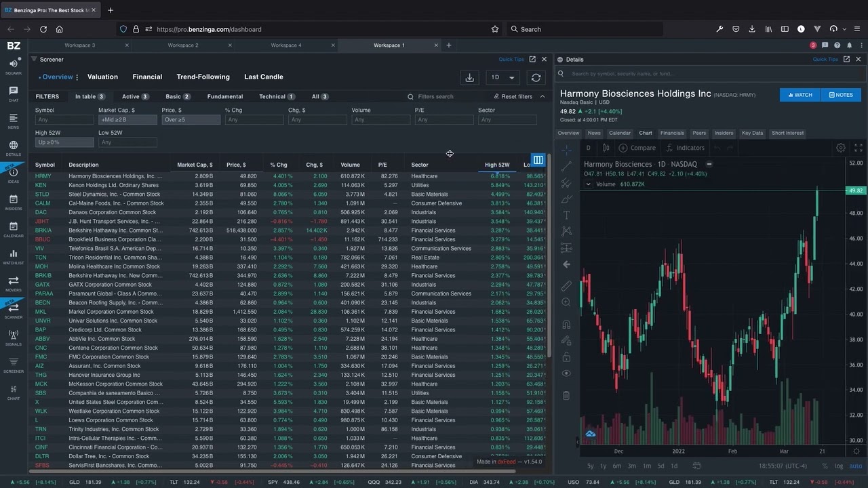Select the trend line drawing tool
Image resolution: width=868 pixels, height=488 pixels.
566,166
